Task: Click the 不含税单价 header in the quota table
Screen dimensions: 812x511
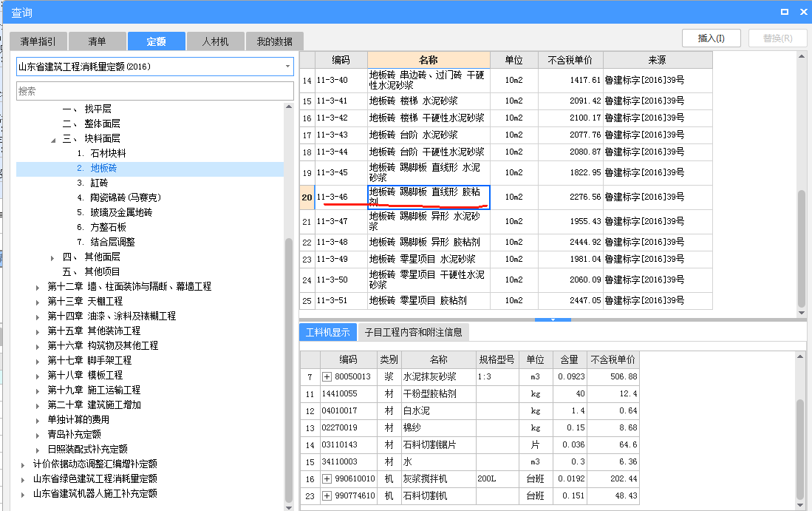Action: tap(570, 60)
